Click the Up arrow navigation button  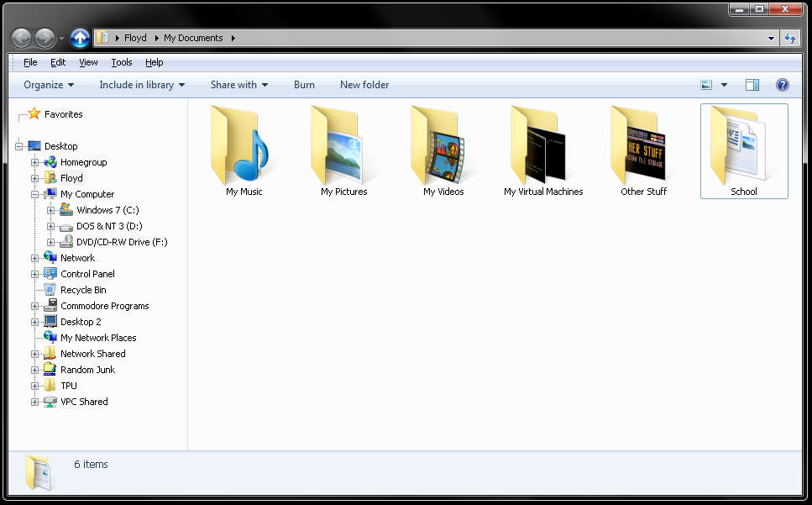(80, 38)
